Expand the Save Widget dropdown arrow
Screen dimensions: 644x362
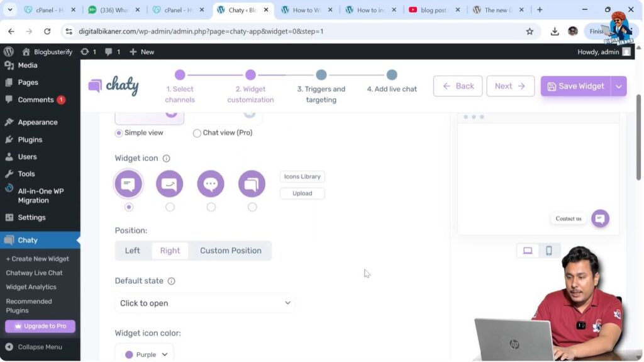[x=619, y=86]
